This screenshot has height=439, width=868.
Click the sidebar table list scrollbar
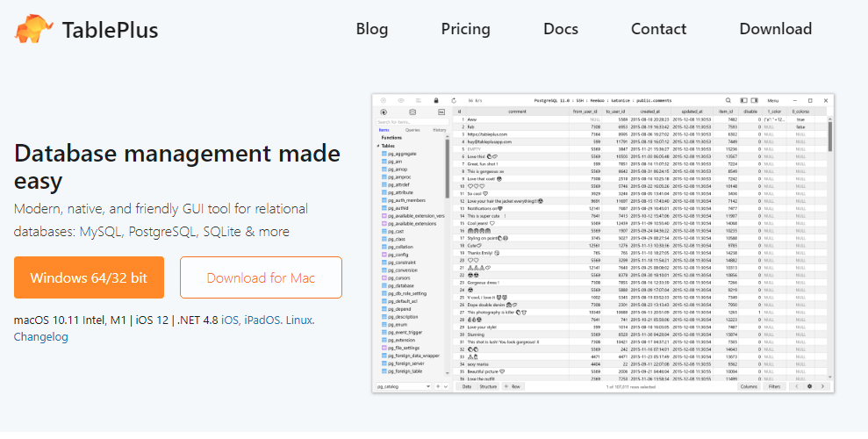(448, 168)
